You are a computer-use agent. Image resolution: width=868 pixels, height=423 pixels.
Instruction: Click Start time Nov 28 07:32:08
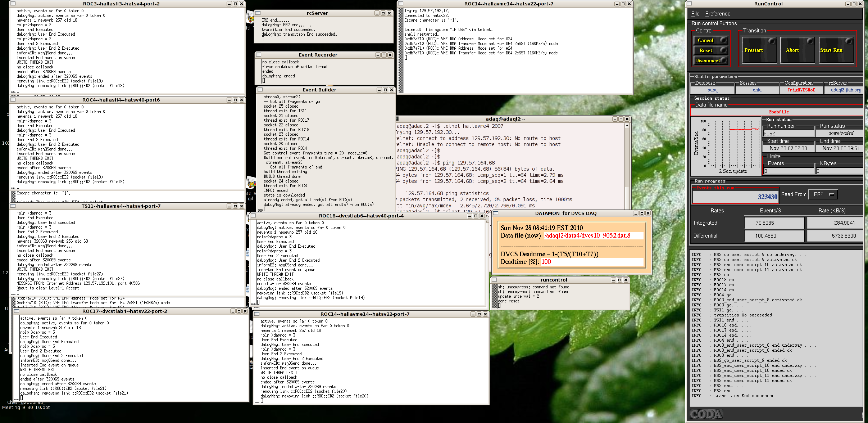(x=788, y=148)
